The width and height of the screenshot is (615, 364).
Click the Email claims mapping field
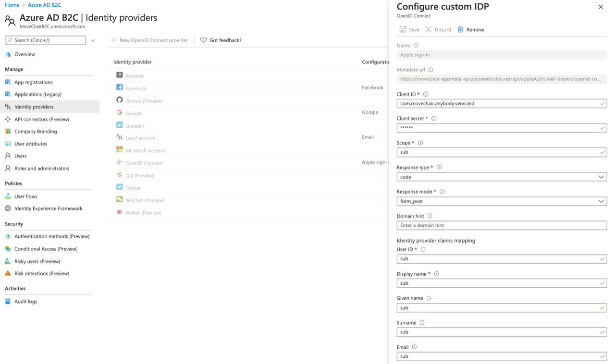coord(502,356)
